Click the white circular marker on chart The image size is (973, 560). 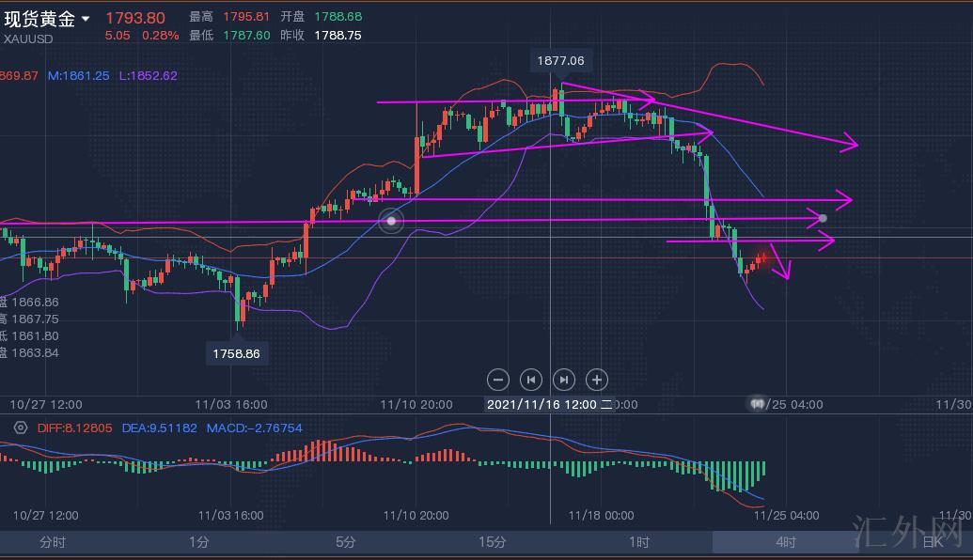pyautogui.click(x=391, y=221)
